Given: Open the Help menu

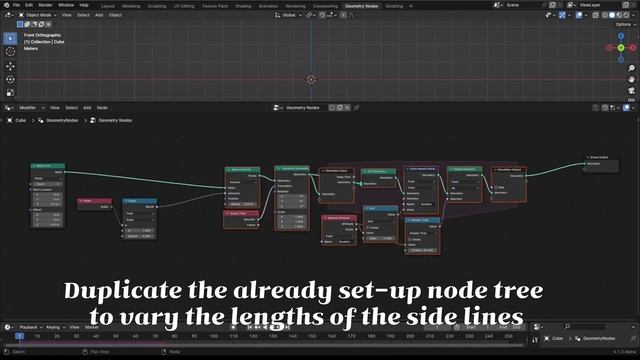Looking at the screenshot, I should 84,5.
